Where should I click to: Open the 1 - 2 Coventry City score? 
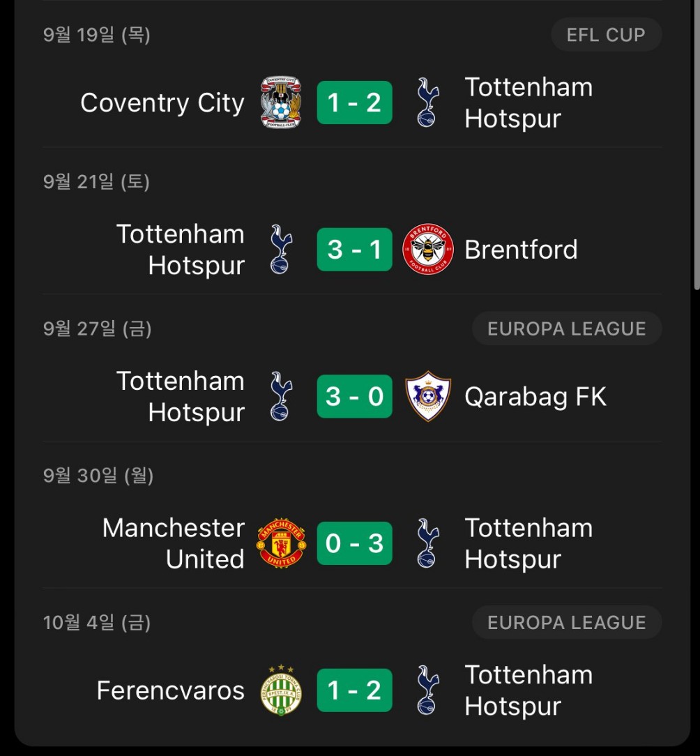click(x=354, y=103)
